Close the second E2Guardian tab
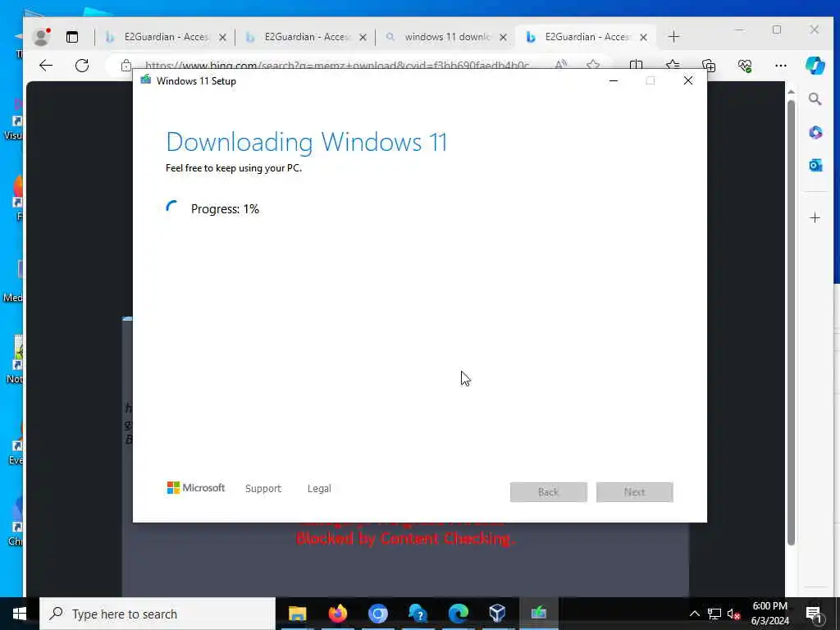Screen dimensions: 840x630 pos(363,37)
